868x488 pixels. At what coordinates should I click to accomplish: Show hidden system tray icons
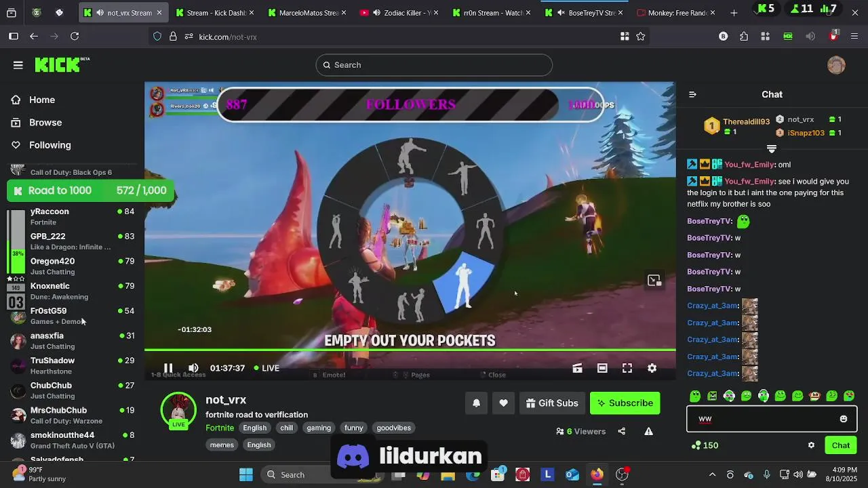pyautogui.click(x=712, y=474)
